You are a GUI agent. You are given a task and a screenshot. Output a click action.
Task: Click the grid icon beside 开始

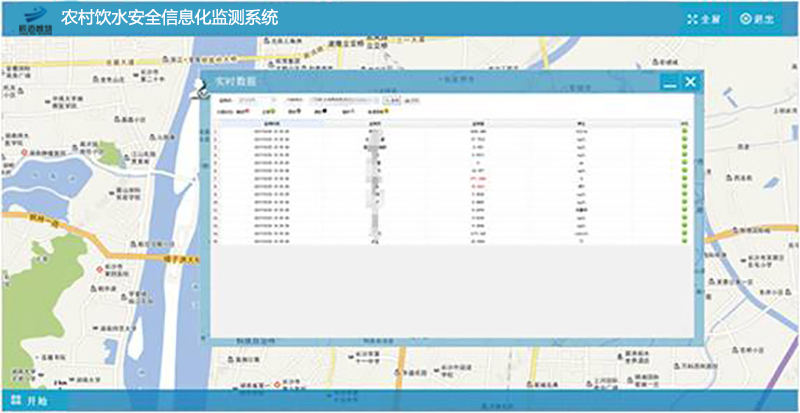pos(14,401)
